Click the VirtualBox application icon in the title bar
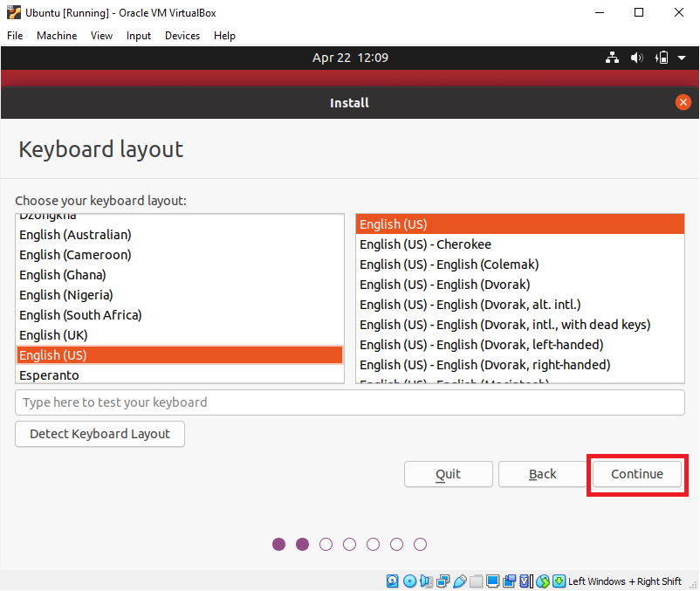 (14, 12)
